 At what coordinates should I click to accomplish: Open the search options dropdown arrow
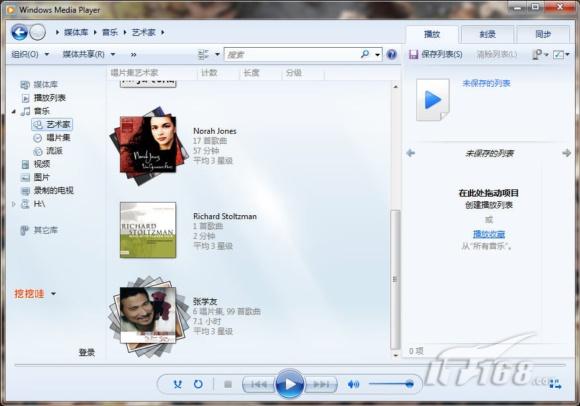377,55
